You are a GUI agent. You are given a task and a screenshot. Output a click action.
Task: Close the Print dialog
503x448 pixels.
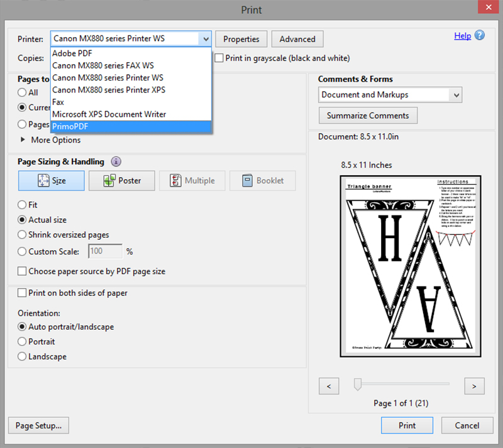[x=489, y=7]
